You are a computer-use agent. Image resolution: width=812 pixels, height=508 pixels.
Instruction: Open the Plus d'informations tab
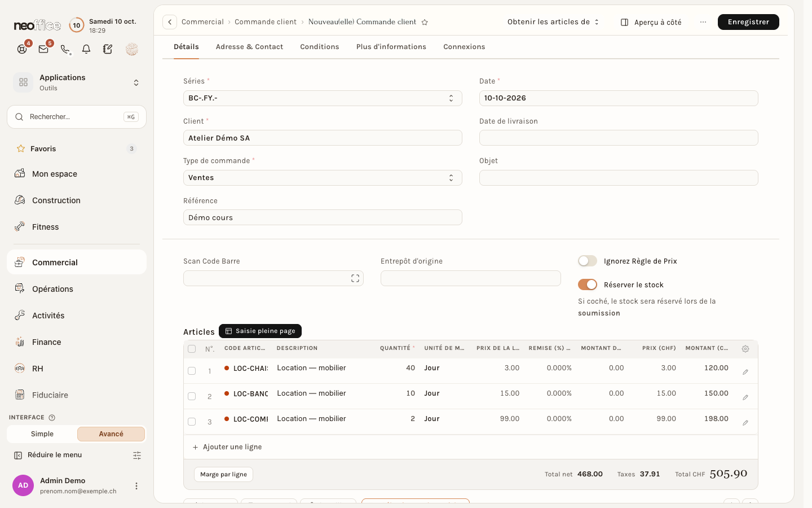[391, 47]
